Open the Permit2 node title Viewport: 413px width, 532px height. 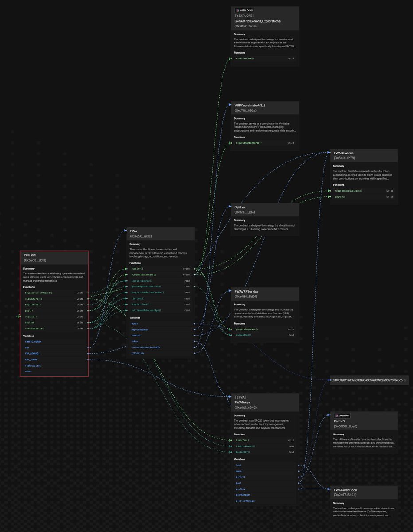coord(340,421)
